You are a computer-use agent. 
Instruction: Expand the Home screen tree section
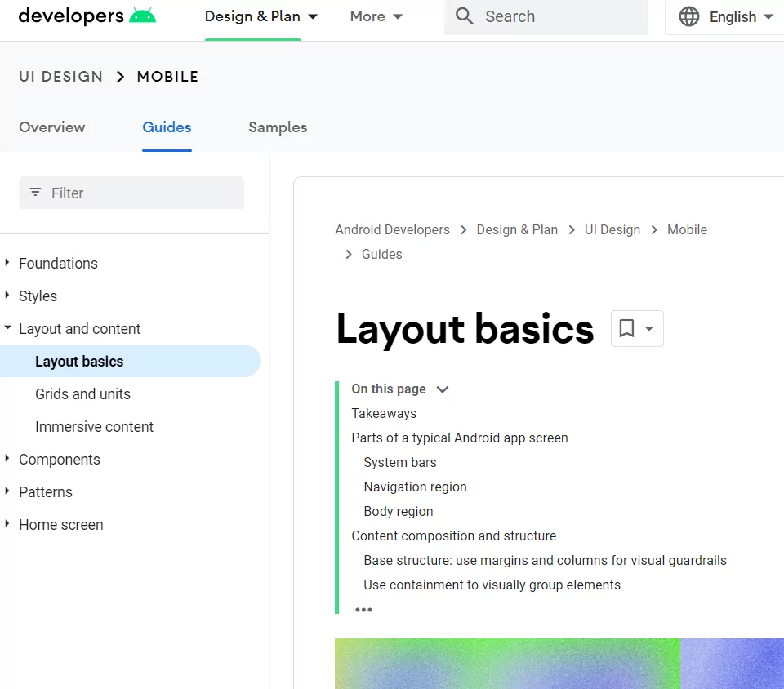[x=7, y=523]
